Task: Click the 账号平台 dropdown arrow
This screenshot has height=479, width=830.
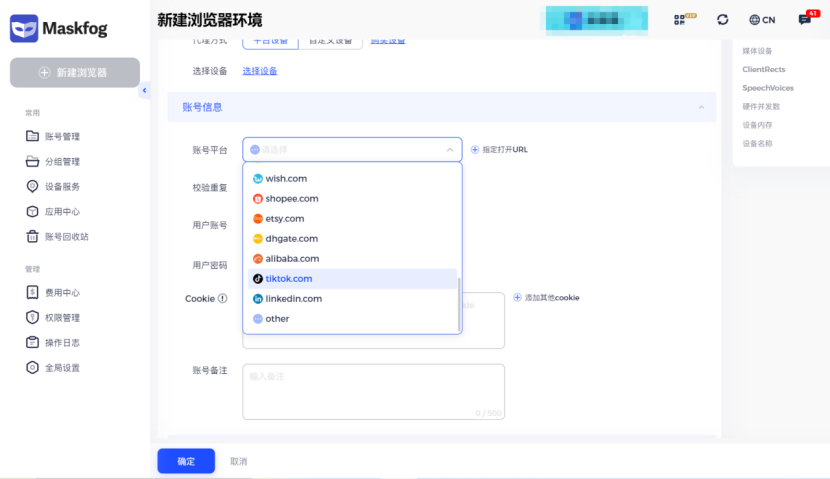Action: [449, 150]
